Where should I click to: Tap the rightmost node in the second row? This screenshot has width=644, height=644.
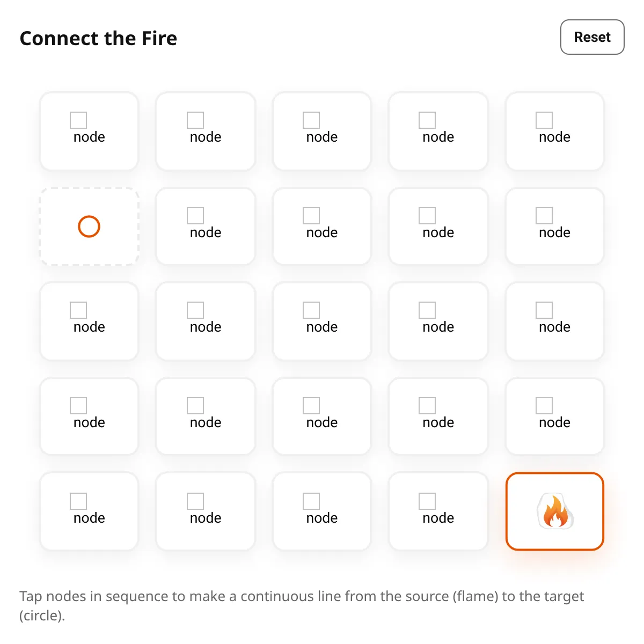(x=555, y=226)
